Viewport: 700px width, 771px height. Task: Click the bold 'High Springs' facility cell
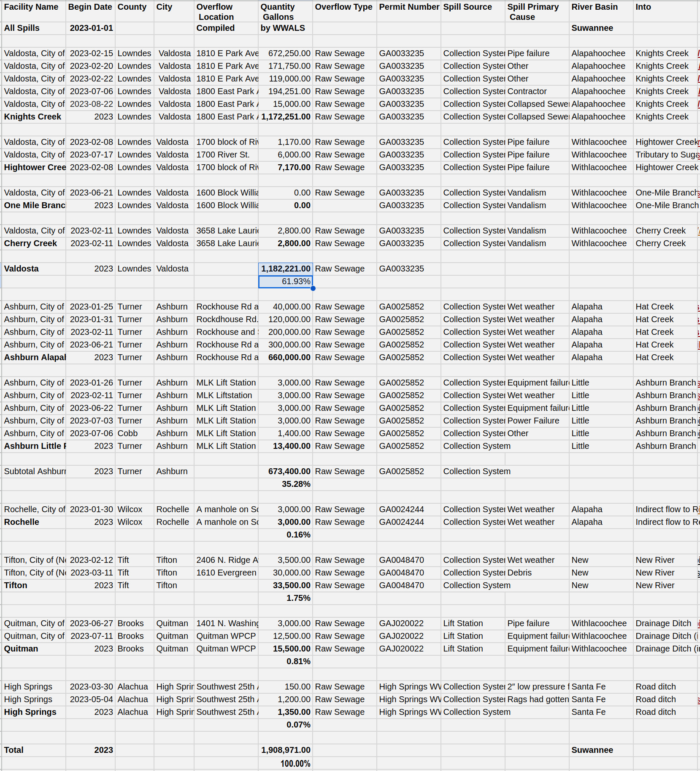tap(34, 712)
